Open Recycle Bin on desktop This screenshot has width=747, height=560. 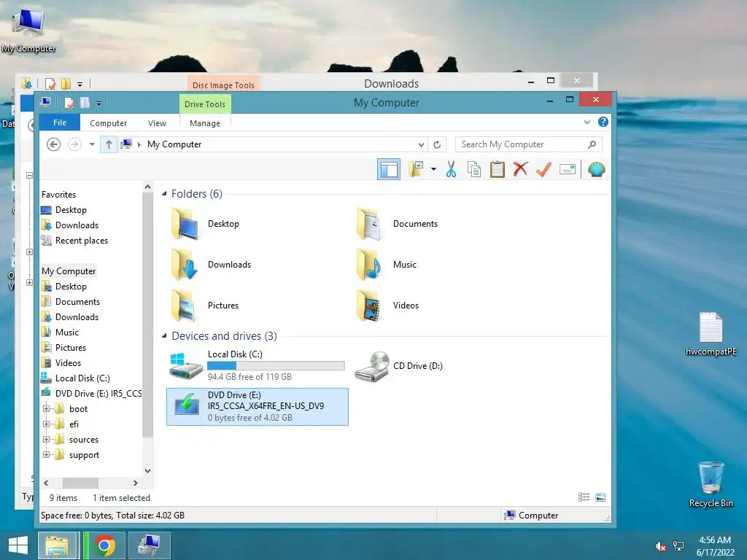pos(711,484)
